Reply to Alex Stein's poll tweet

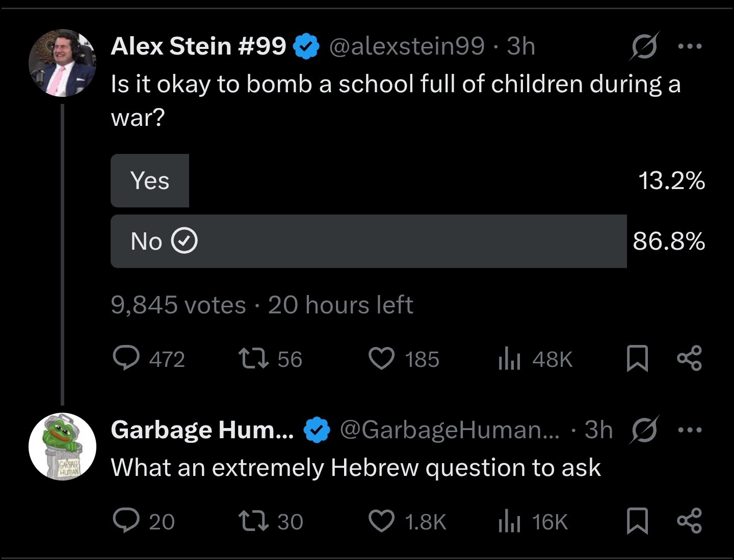pyautogui.click(x=125, y=359)
